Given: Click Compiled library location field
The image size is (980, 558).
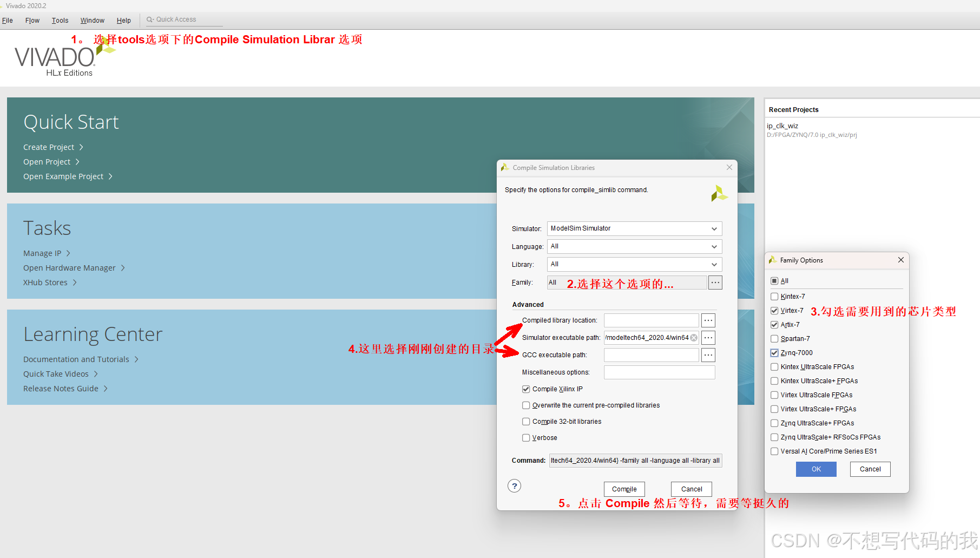Looking at the screenshot, I should coord(651,320).
